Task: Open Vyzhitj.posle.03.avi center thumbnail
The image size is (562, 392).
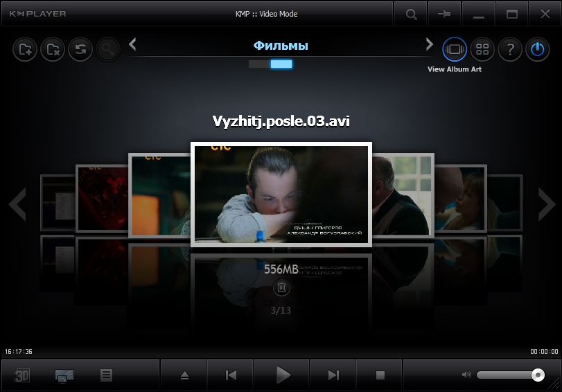Action: click(281, 194)
